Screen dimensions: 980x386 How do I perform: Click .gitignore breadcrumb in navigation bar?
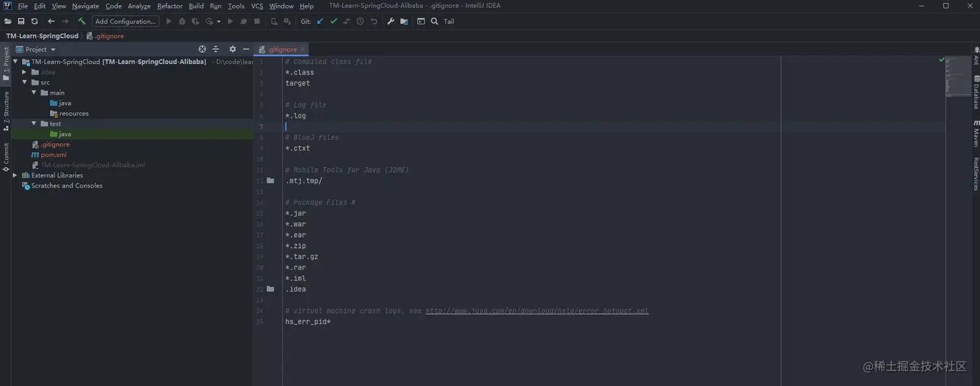105,36
